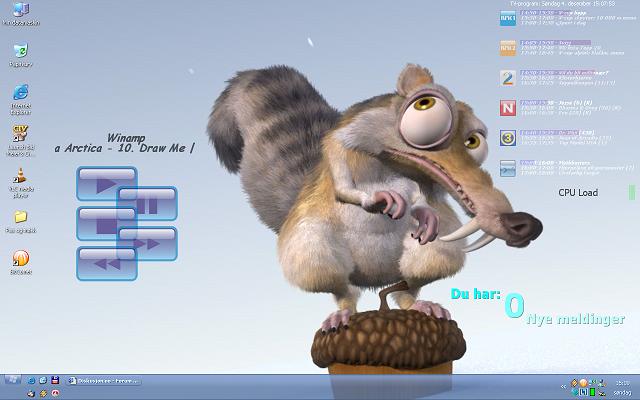Click the CPU Load label
This screenshot has width=640, height=400.
click(x=578, y=193)
